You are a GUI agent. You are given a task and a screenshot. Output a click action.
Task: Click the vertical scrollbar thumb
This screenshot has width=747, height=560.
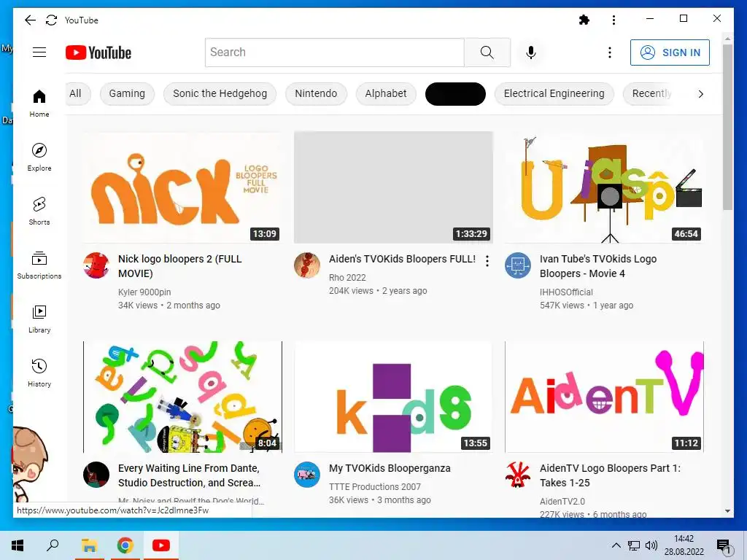click(727, 127)
